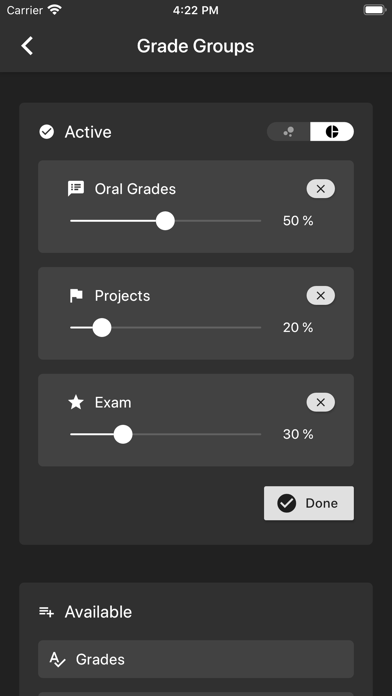Remove the Oral Grades group
The height and width of the screenshot is (696, 392).
(x=321, y=189)
